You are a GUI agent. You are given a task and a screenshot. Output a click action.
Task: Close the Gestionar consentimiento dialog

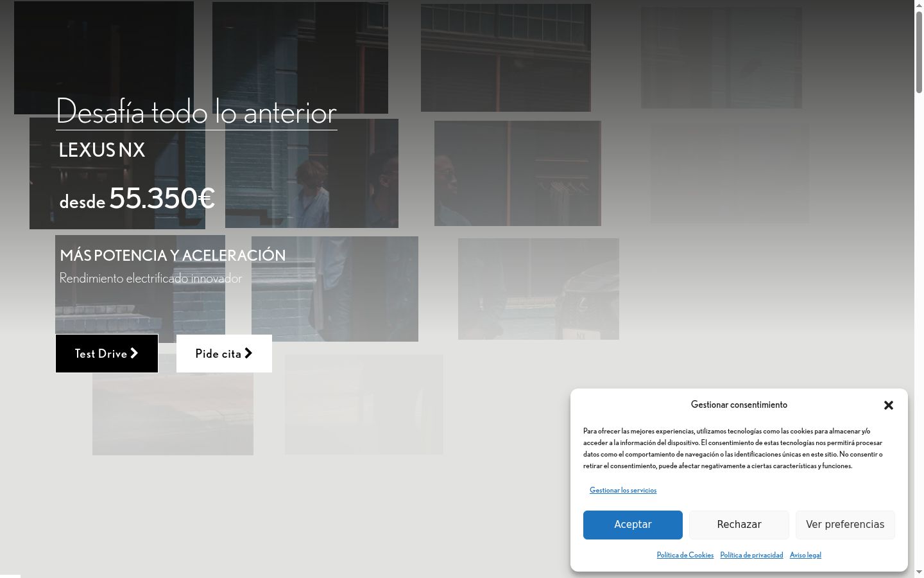tap(889, 405)
